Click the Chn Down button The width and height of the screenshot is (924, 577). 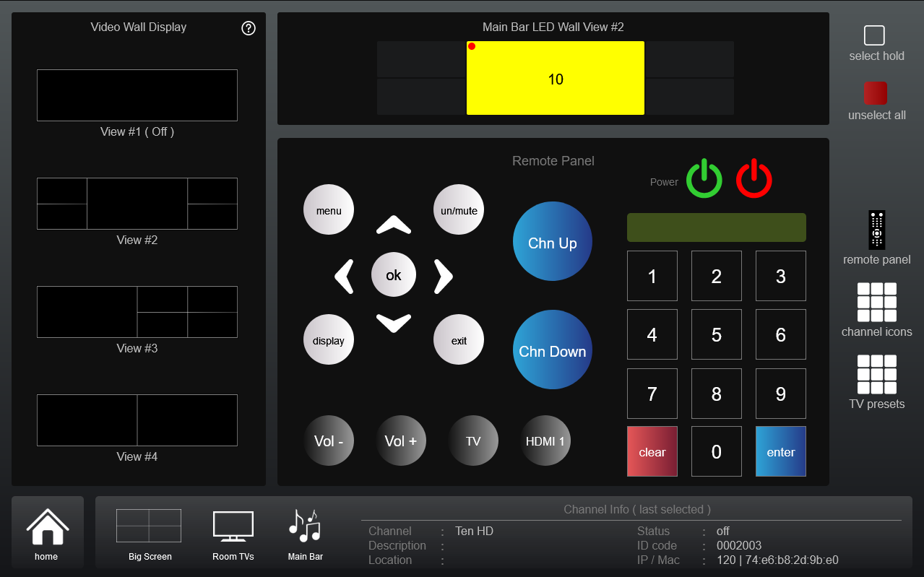553,350
